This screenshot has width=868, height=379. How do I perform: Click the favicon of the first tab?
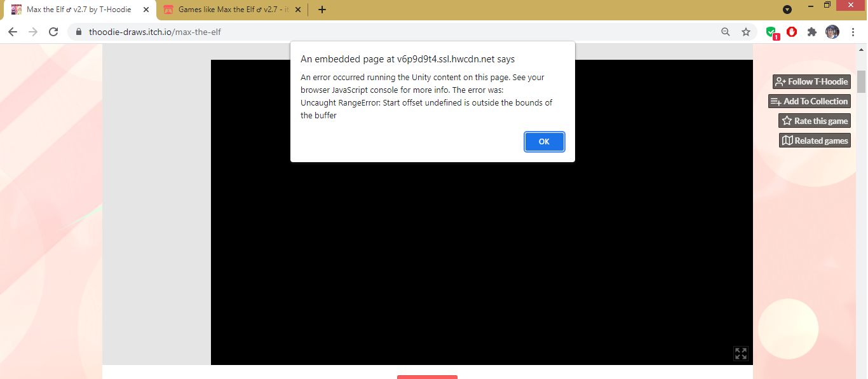[x=17, y=10]
